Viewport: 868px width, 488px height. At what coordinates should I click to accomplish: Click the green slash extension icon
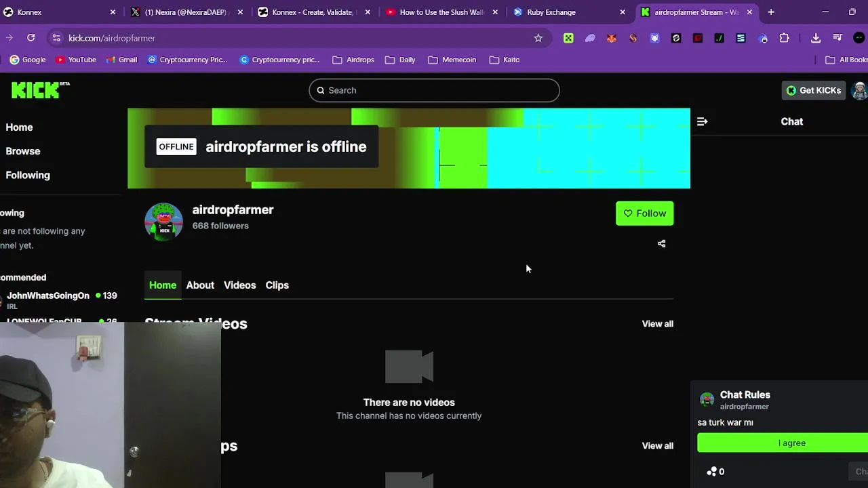(719, 38)
